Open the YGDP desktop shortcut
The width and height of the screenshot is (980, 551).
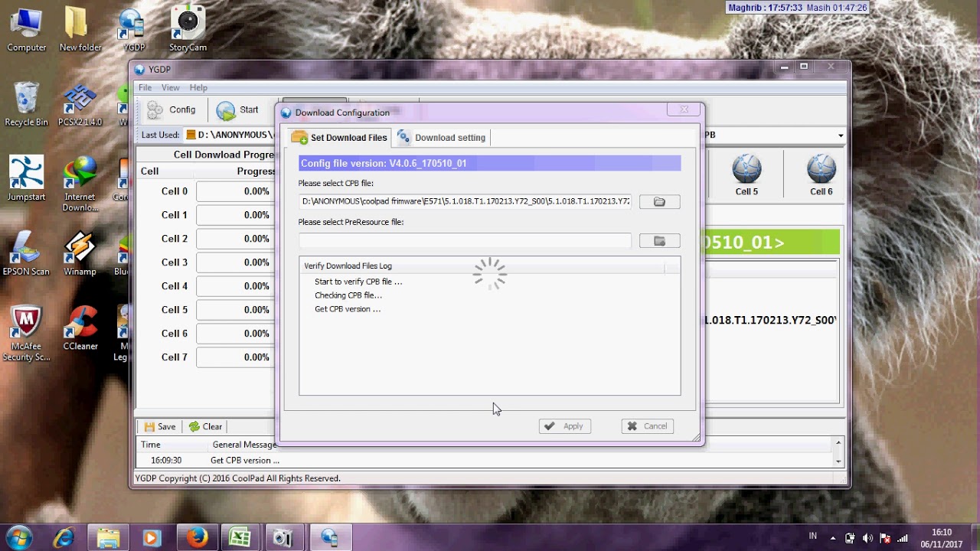134,31
